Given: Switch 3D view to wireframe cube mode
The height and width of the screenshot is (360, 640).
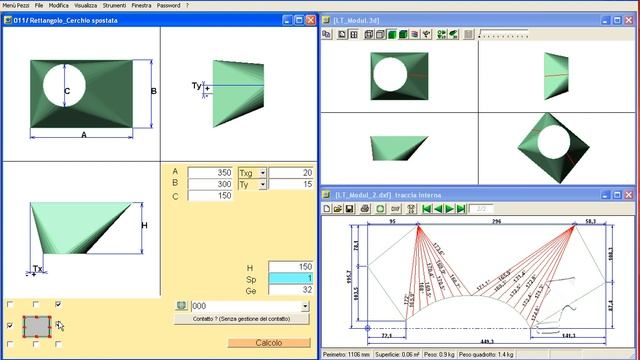Looking at the screenshot, I should coord(369,35).
